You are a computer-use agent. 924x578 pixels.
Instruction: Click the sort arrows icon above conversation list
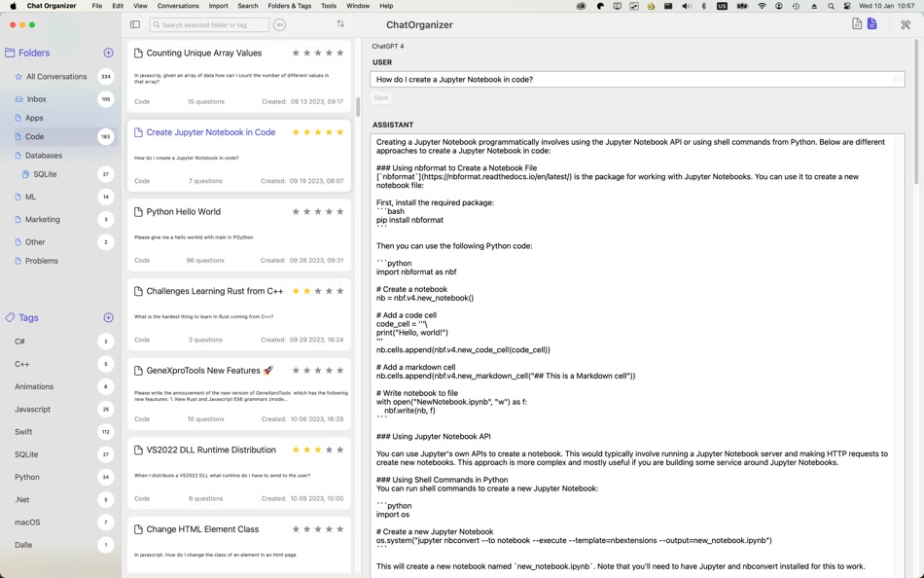(339, 23)
